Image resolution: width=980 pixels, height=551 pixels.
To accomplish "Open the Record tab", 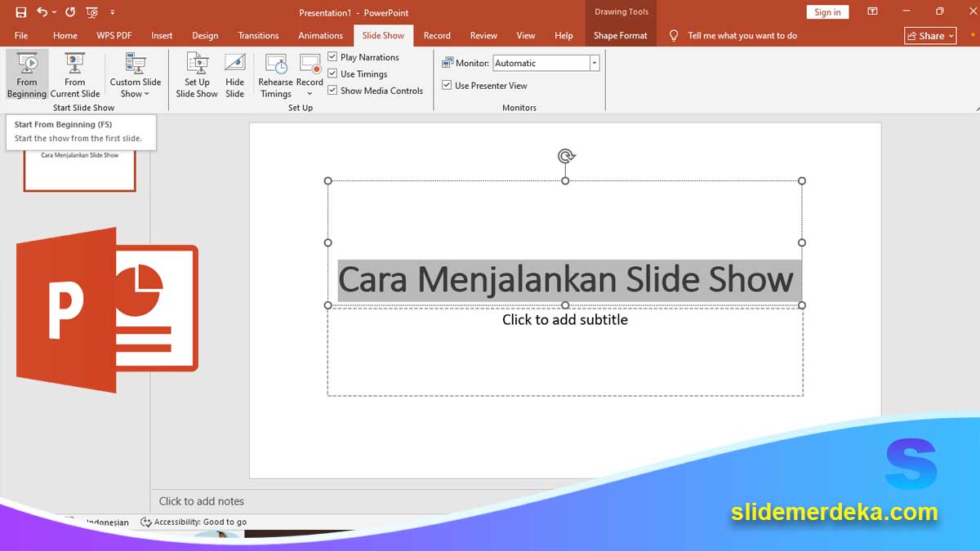I will [437, 35].
